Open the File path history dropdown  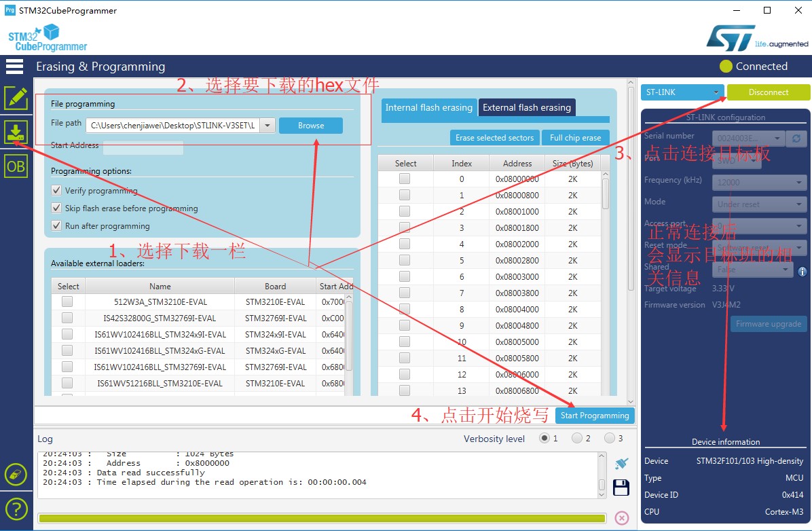pyautogui.click(x=267, y=126)
